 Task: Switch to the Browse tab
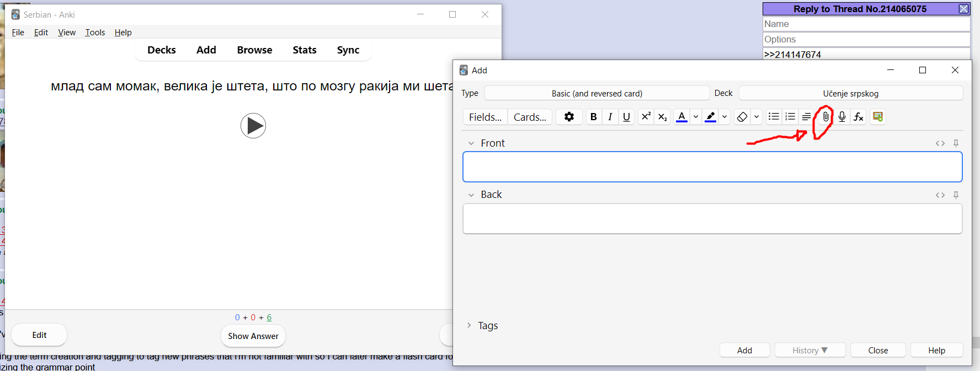(254, 50)
